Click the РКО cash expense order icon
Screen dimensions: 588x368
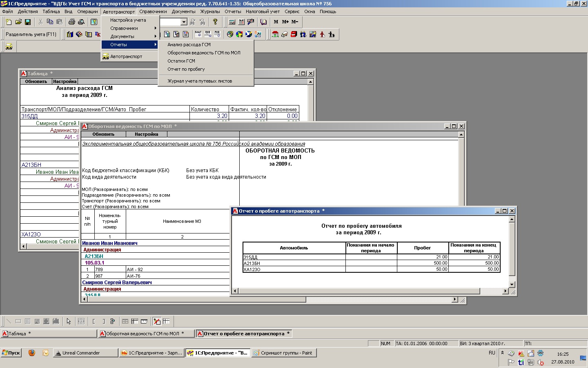(217, 34)
